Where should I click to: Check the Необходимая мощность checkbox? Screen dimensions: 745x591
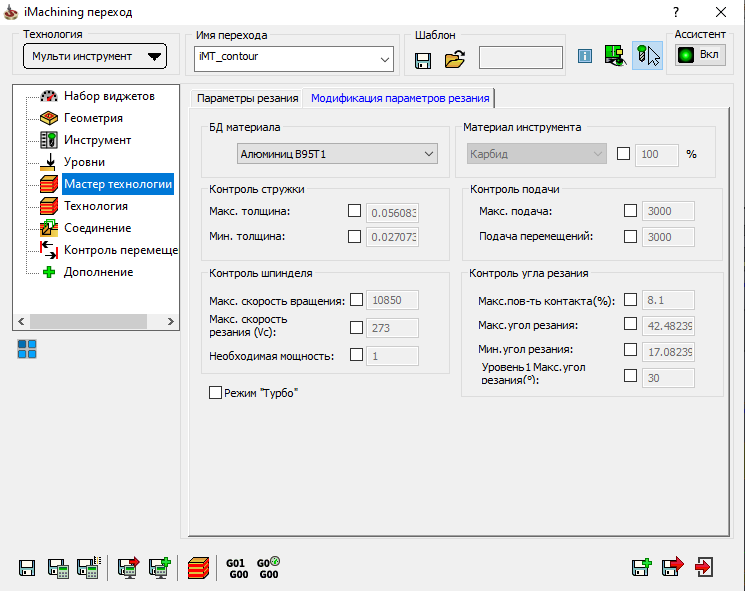click(x=356, y=355)
